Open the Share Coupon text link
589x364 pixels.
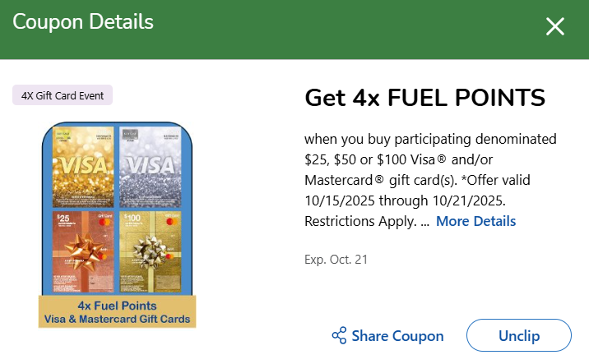point(397,336)
